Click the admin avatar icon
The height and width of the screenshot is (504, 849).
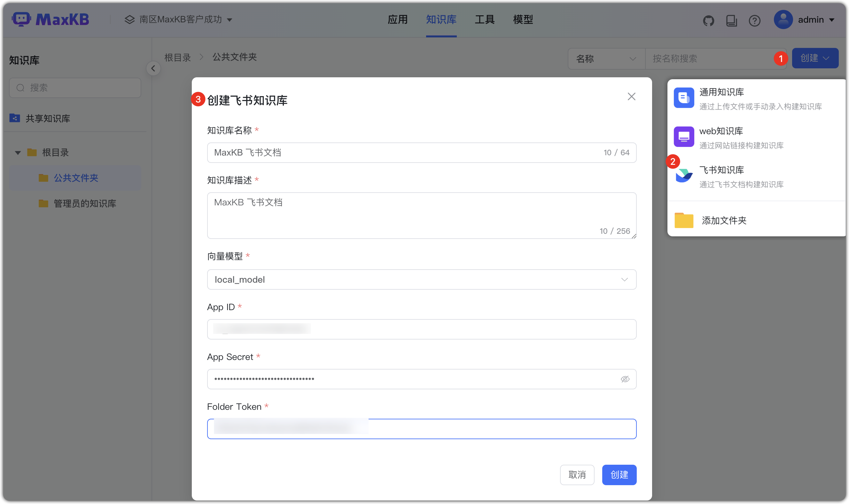(783, 19)
